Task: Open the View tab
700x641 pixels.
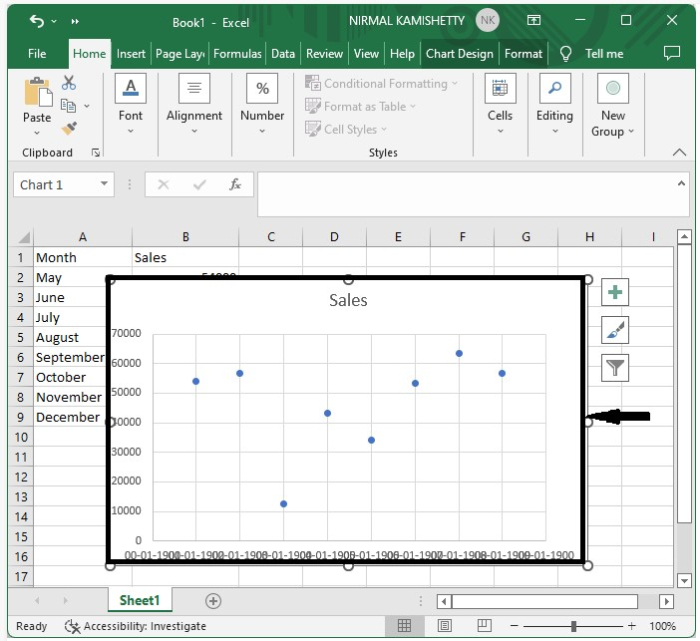Action: 366,54
